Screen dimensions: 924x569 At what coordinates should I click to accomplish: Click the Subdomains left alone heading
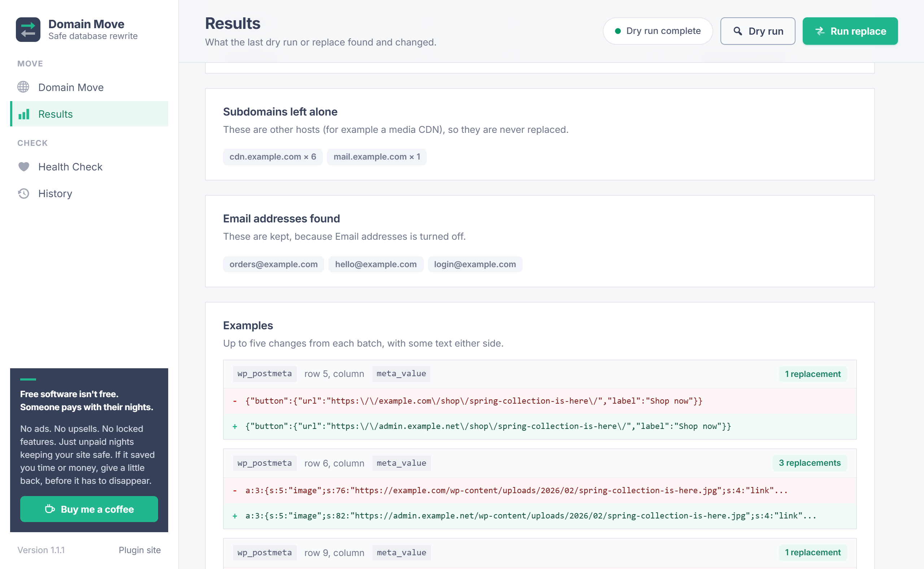pyautogui.click(x=280, y=112)
